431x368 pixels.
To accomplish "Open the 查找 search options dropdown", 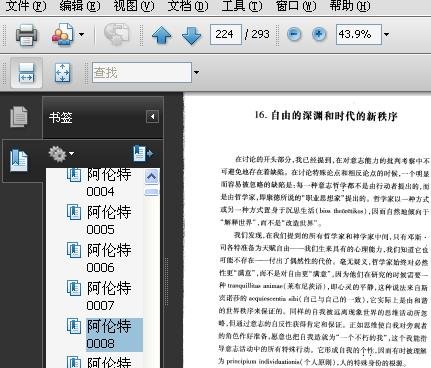I will pyautogui.click(x=197, y=72).
